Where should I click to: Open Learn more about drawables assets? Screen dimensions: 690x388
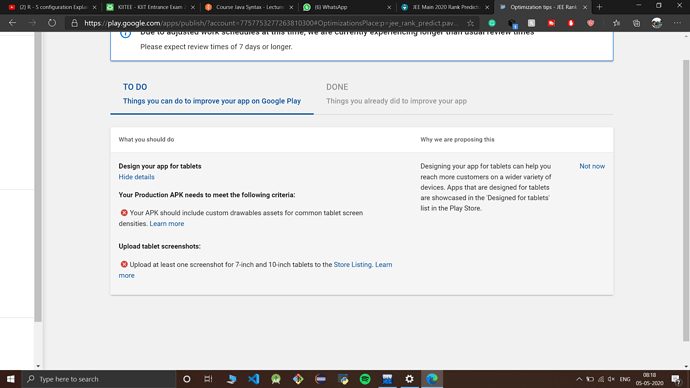(x=167, y=223)
